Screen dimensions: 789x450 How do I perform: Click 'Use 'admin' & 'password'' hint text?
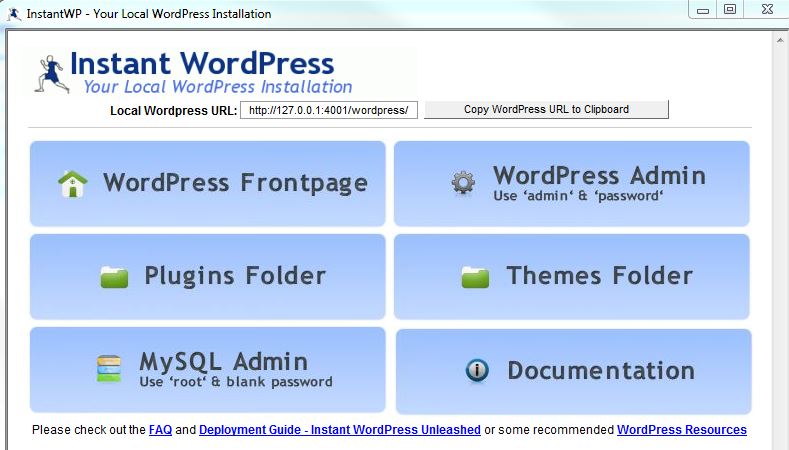click(578, 196)
